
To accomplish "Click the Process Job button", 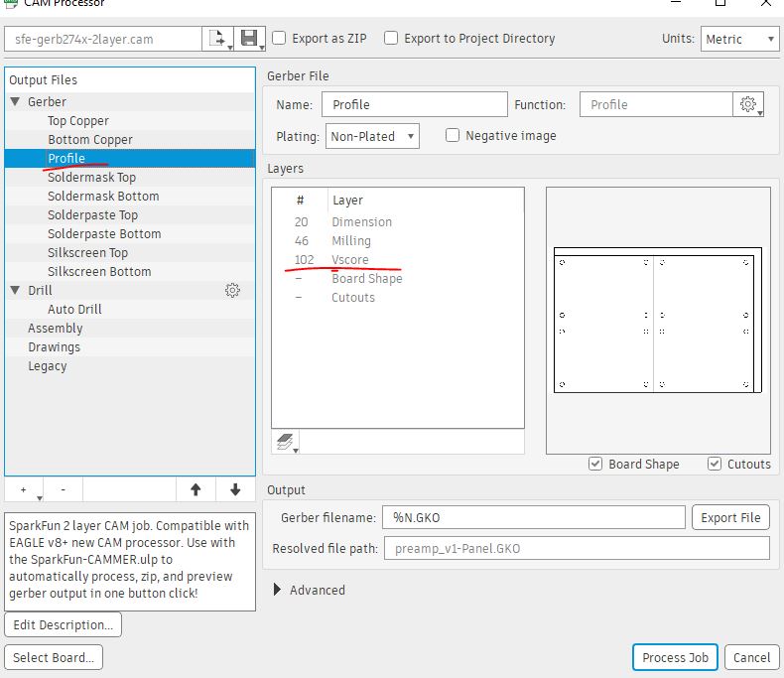I will click(675, 657).
